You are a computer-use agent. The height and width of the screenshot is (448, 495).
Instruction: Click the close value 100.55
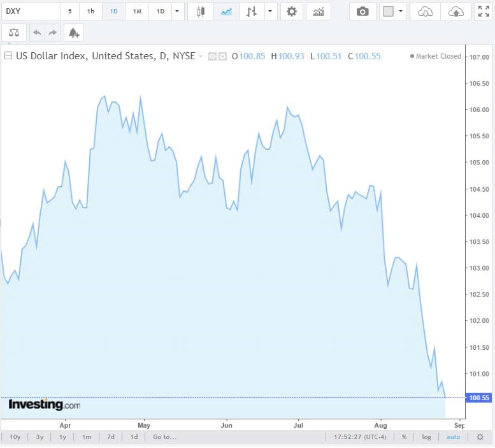tap(368, 57)
